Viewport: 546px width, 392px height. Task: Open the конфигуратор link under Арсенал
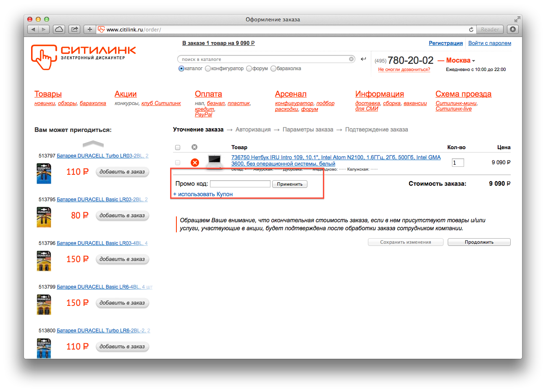click(x=294, y=103)
